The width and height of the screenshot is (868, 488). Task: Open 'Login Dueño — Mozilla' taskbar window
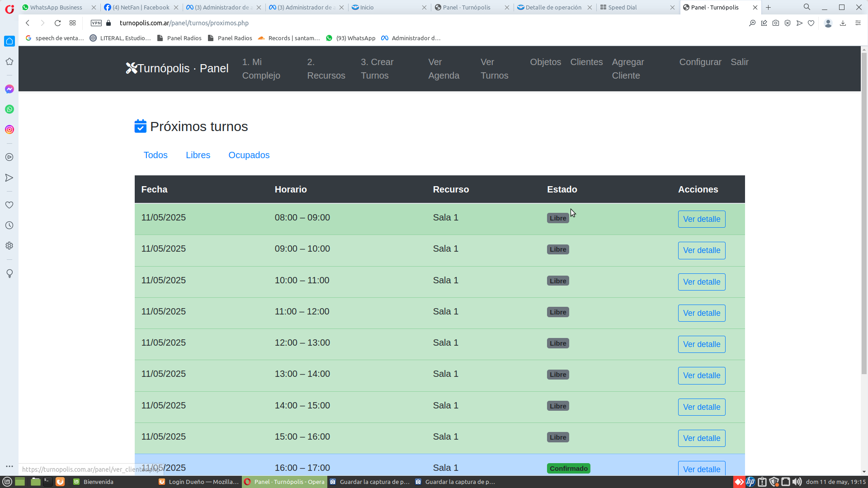click(198, 482)
